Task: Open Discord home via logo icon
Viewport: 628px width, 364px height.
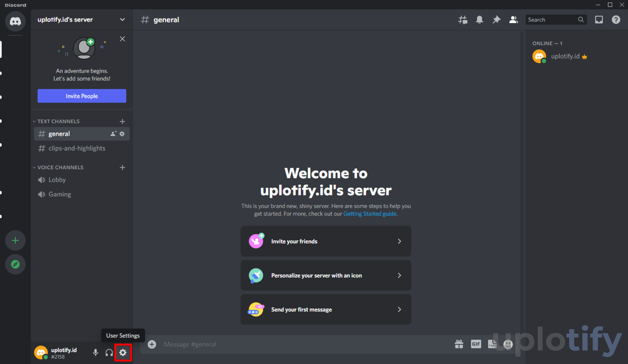Action: (15, 22)
